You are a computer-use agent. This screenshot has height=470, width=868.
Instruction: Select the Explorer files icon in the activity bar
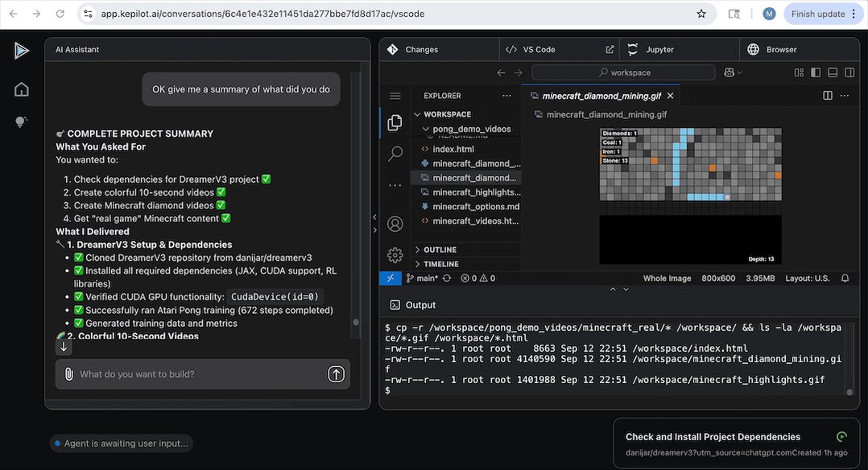pos(395,122)
